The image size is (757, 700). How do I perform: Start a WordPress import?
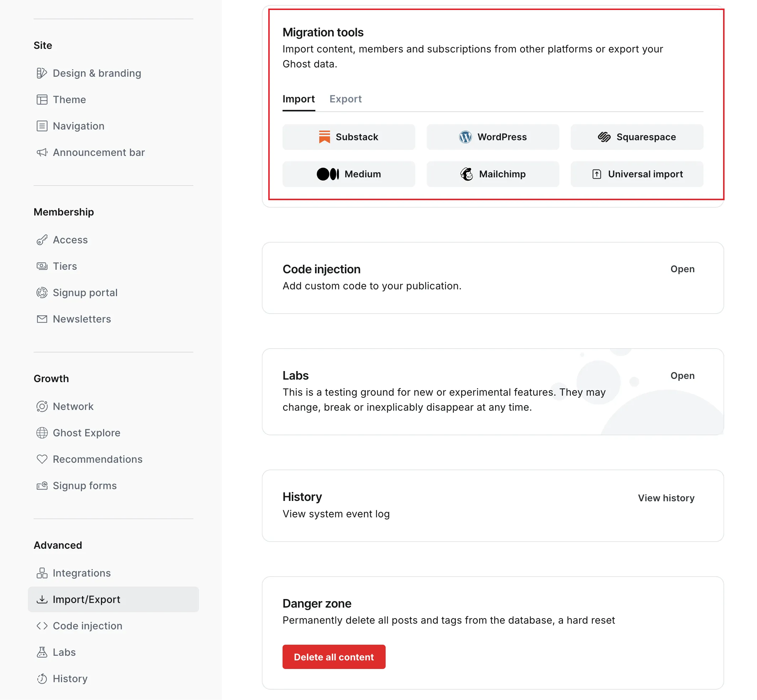[492, 137]
